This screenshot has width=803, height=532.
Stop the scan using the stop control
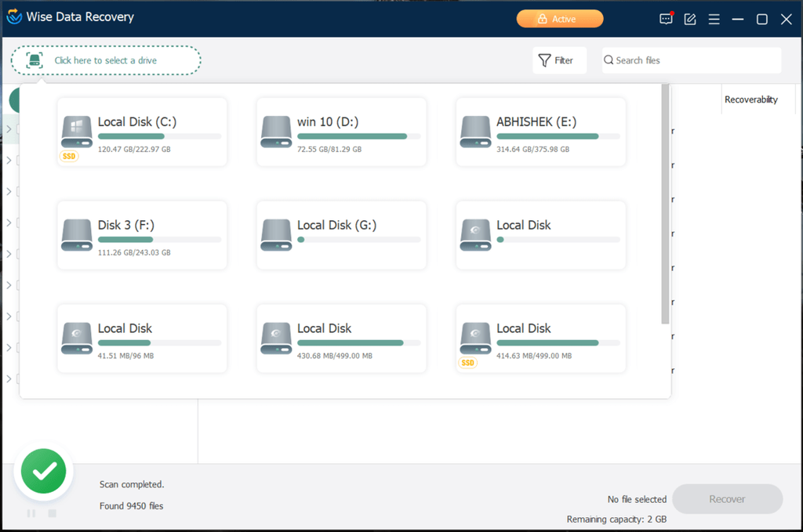pos(51,512)
